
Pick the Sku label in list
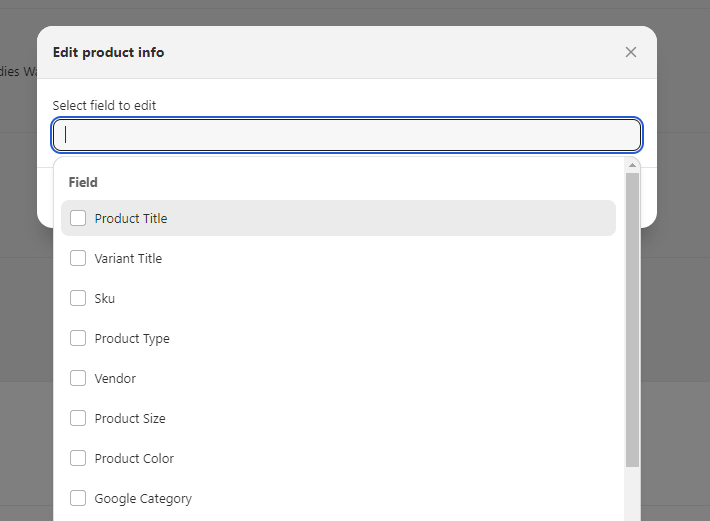click(105, 298)
